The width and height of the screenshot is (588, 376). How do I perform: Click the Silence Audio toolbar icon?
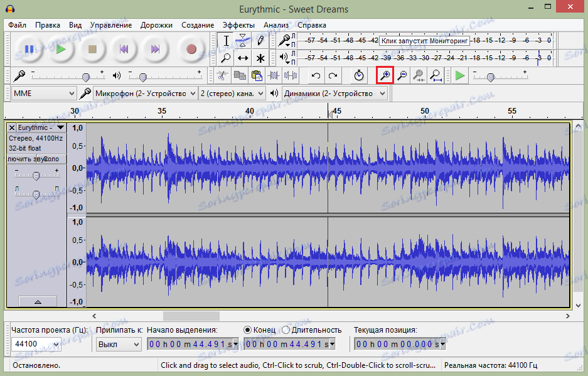click(290, 75)
